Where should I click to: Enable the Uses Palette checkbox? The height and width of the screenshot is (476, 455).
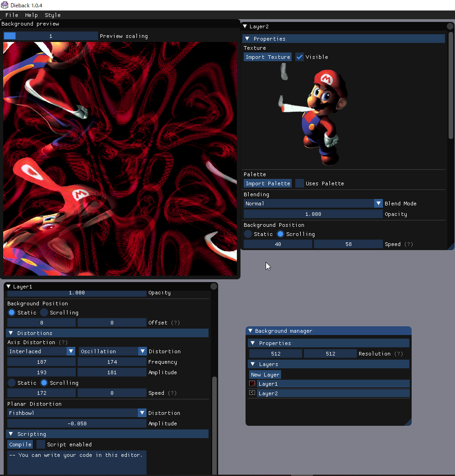click(x=299, y=183)
